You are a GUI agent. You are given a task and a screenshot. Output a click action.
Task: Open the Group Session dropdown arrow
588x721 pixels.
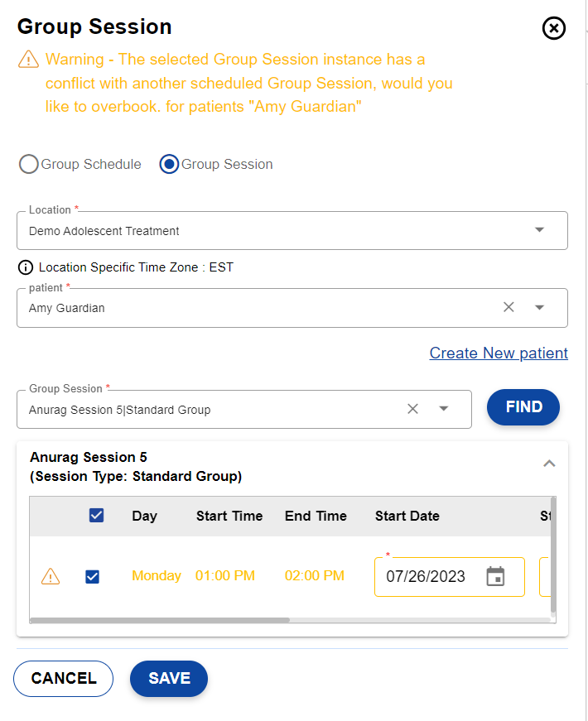[443, 409]
